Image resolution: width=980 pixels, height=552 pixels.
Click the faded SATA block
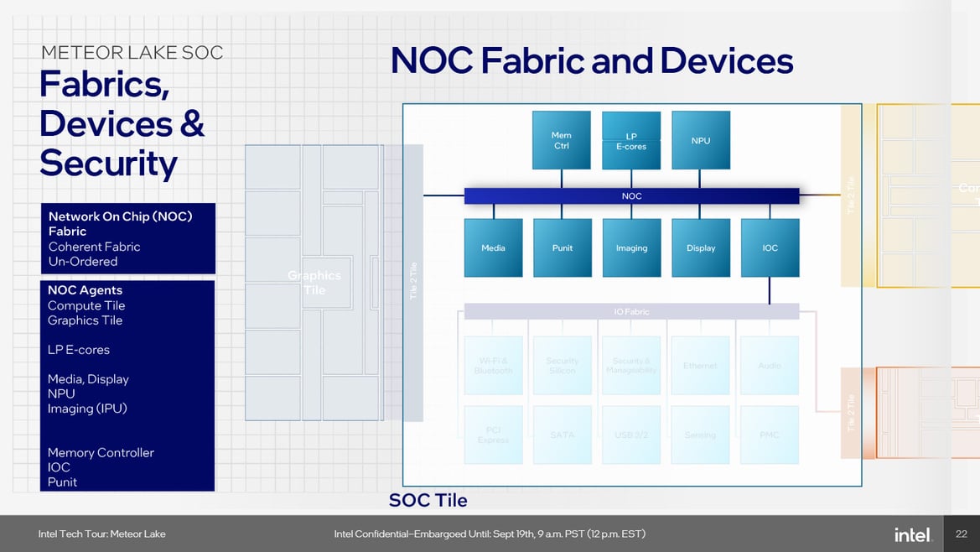click(563, 435)
